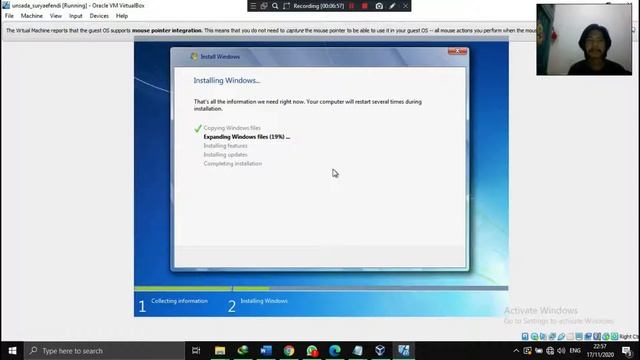Open the volume speaker icon
The height and width of the screenshot is (360, 640).
pos(561,351)
